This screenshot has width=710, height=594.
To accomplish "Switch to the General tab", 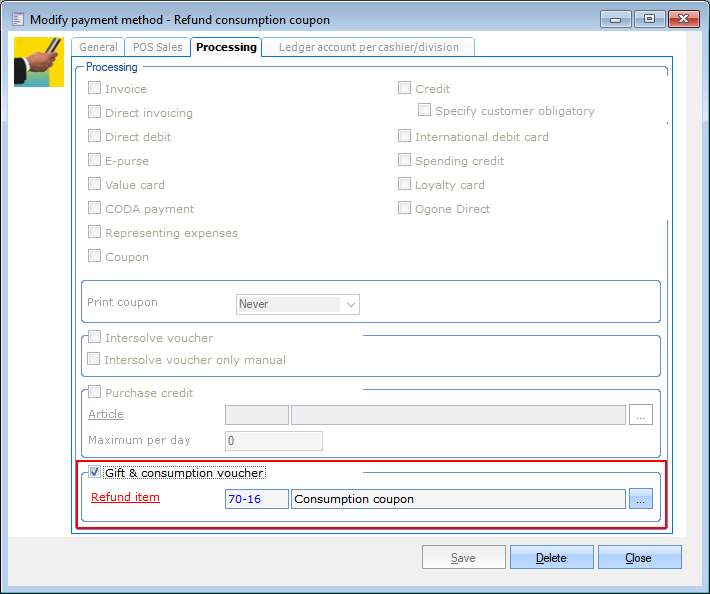I will click(x=98, y=47).
